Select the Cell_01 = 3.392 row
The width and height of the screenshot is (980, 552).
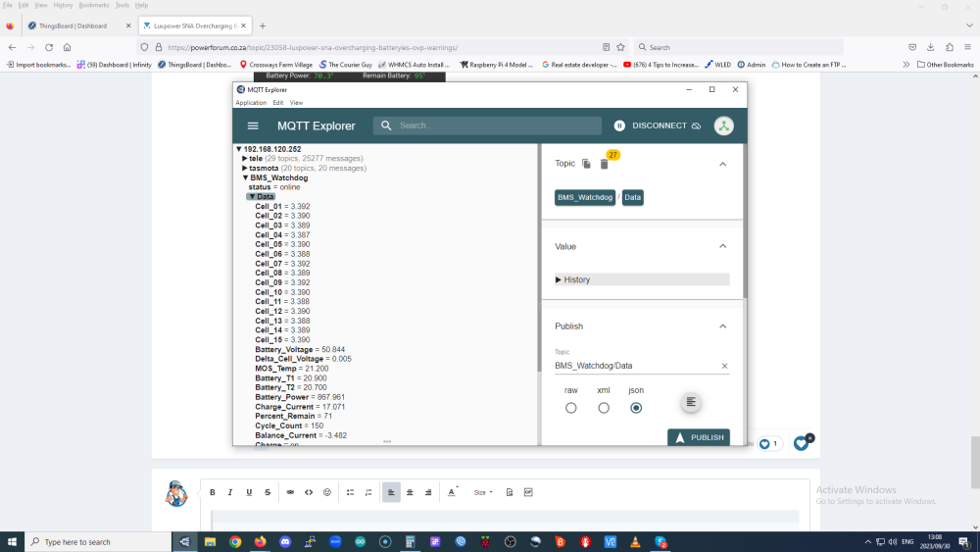282,206
